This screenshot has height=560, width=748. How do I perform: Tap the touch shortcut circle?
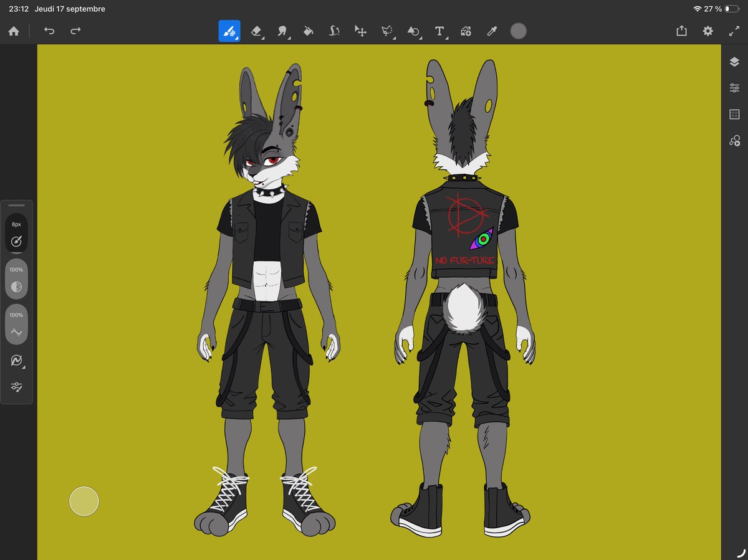pyautogui.click(x=84, y=501)
